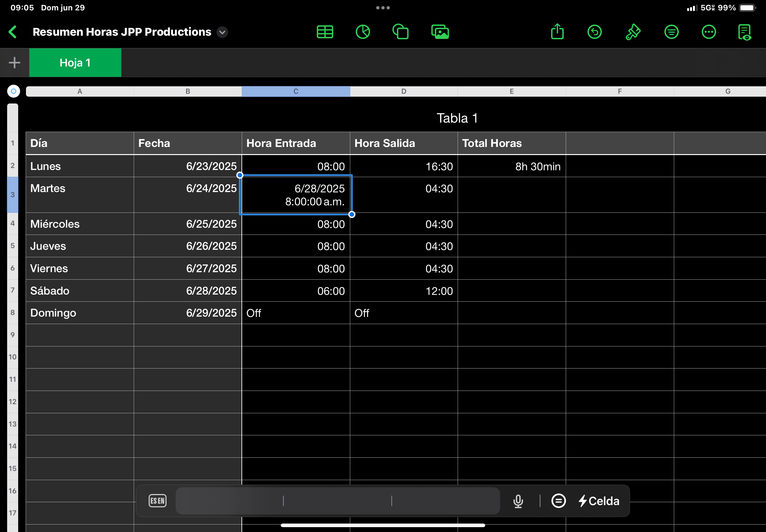Start dictation with the microphone icon
Viewport: 766px width, 532px height.
518,501
